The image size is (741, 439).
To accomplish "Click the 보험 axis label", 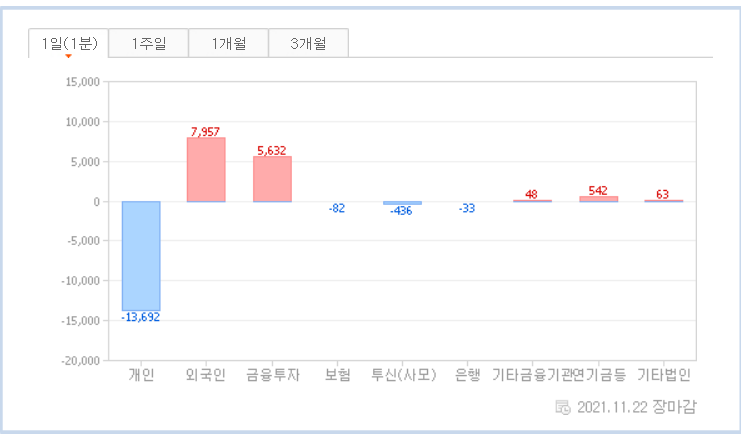I will click(x=337, y=375).
